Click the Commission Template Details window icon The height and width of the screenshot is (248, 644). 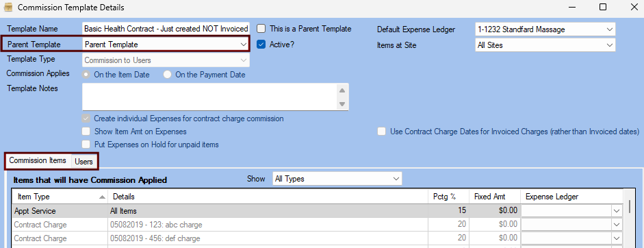(x=8, y=8)
